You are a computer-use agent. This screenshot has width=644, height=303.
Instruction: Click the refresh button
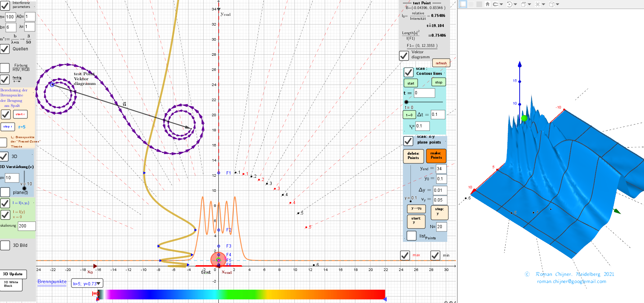(441, 63)
